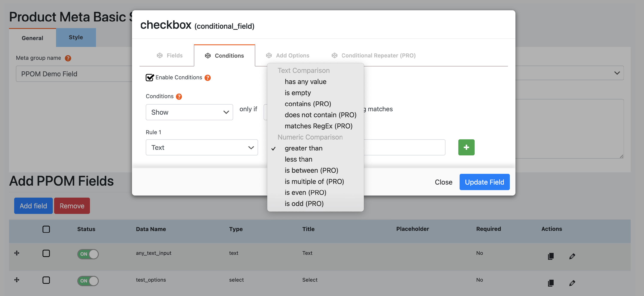Click the Update Field button
Viewport: 644px width, 296px height.
[x=484, y=182]
